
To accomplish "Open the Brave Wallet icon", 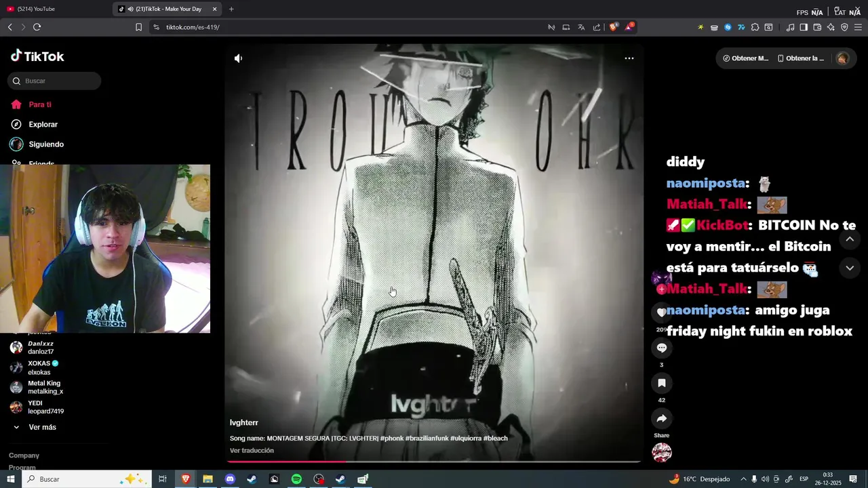I will (x=817, y=27).
